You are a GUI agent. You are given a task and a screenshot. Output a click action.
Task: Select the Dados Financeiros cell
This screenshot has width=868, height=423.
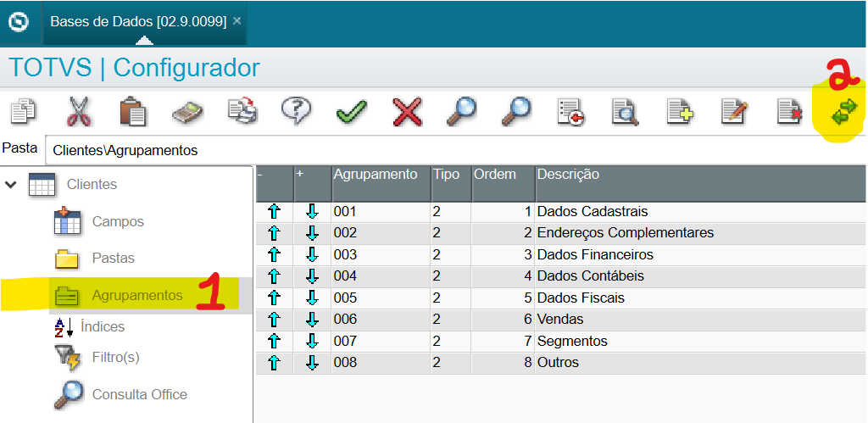tap(701, 254)
